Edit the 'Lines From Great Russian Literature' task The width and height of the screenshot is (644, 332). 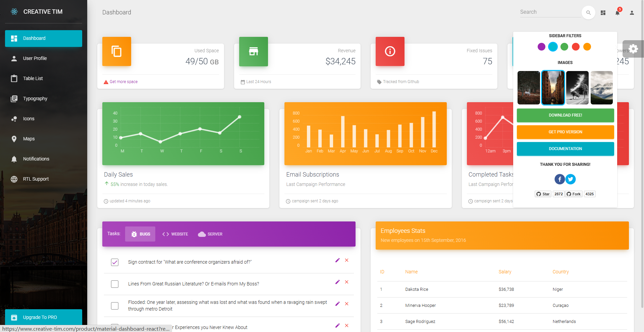click(x=337, y=282)
